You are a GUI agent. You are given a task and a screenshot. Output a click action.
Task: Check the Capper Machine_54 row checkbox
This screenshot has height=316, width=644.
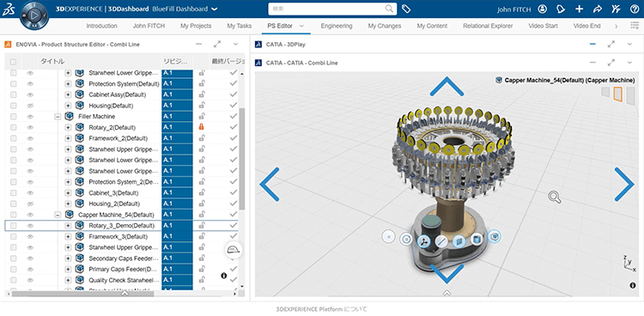click(x=14, y=215)
